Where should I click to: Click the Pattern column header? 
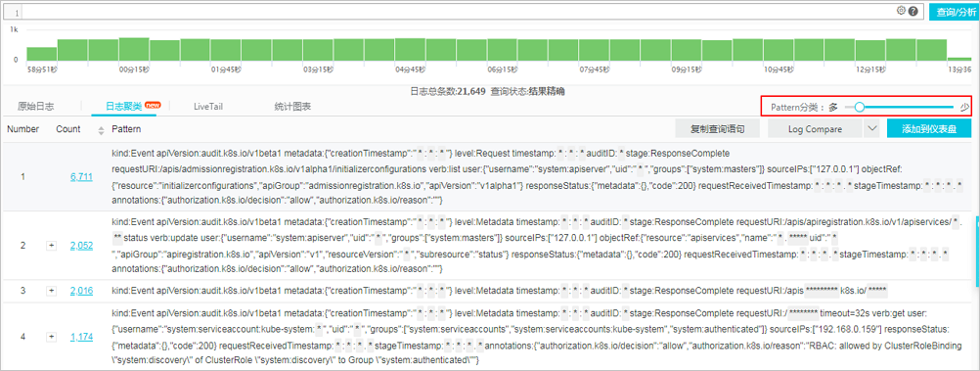(x=126, y=129)
